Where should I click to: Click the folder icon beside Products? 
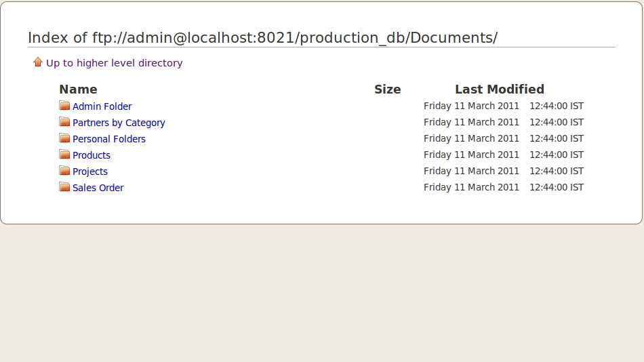[x=64, y=154]
